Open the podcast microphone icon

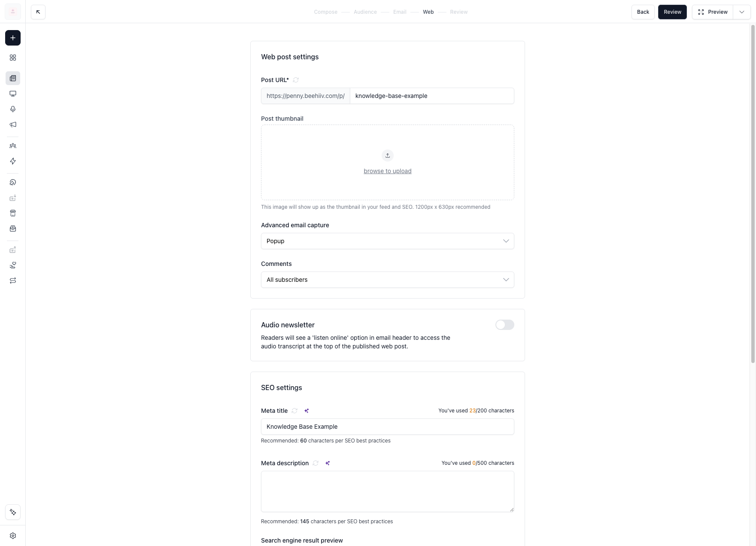[x=13, y=109]
